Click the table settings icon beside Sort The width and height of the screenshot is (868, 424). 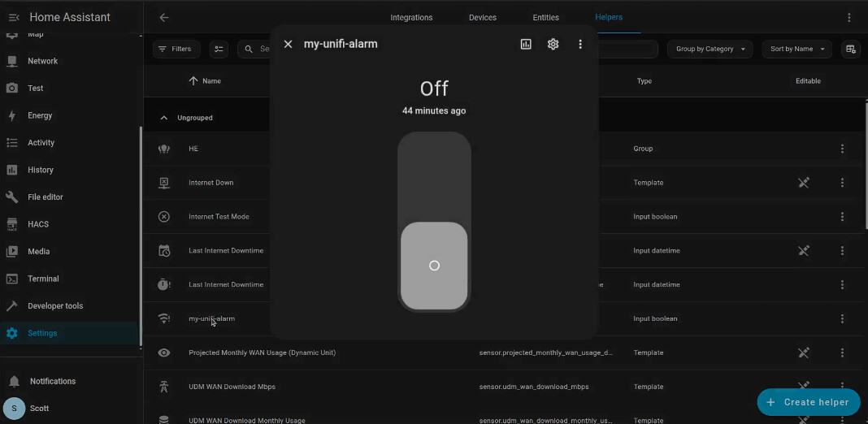coord(851,50)
